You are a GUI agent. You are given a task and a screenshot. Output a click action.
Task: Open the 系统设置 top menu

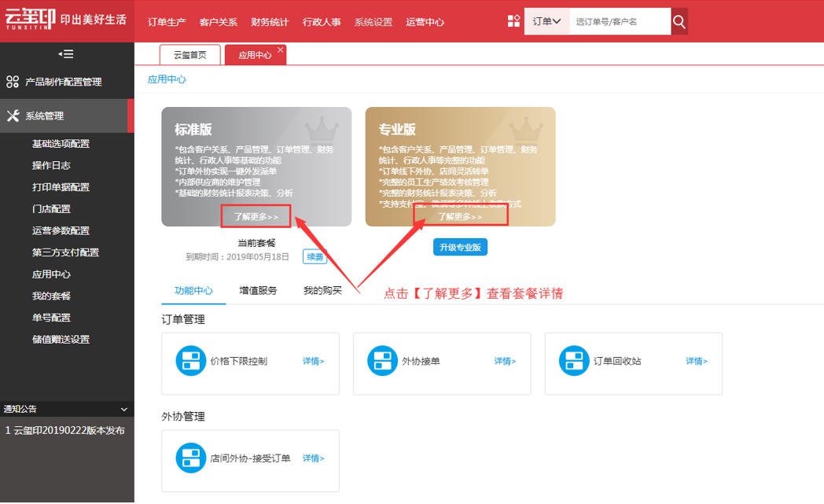click(373, 22)
